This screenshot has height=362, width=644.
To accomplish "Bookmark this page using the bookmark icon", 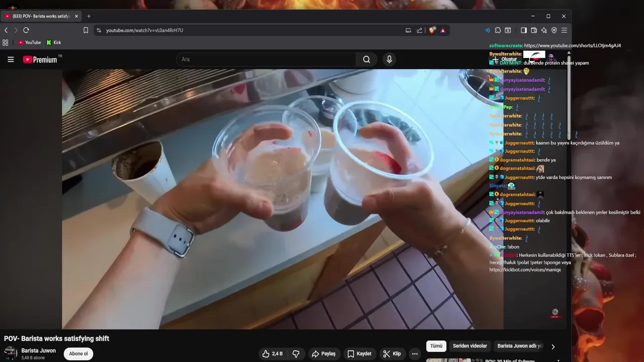I will [86, 30].
